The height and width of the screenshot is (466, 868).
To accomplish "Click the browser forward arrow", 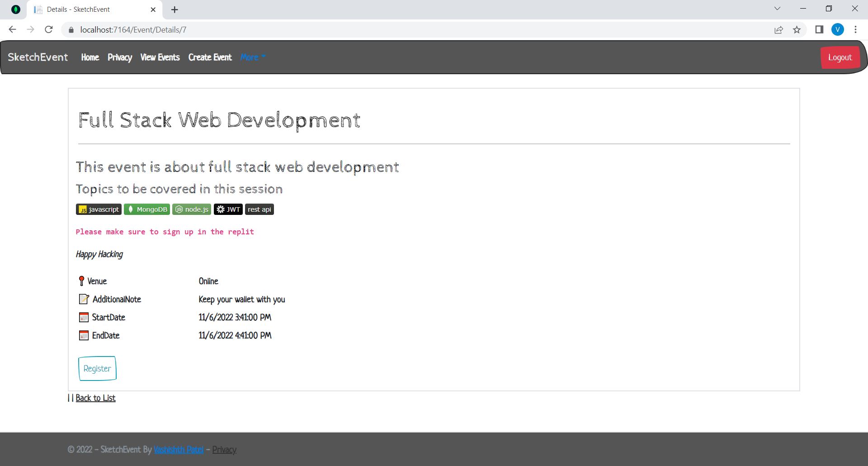I will coord(30,29).
